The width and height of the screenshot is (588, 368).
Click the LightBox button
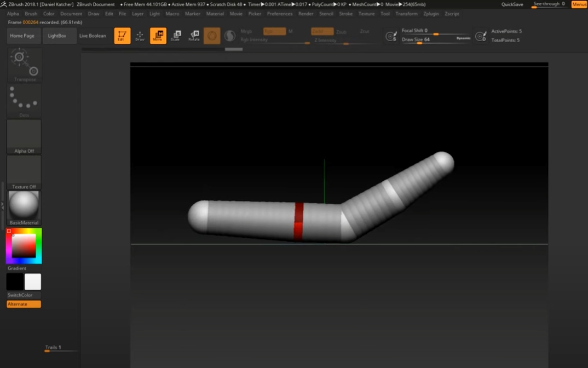57,36
